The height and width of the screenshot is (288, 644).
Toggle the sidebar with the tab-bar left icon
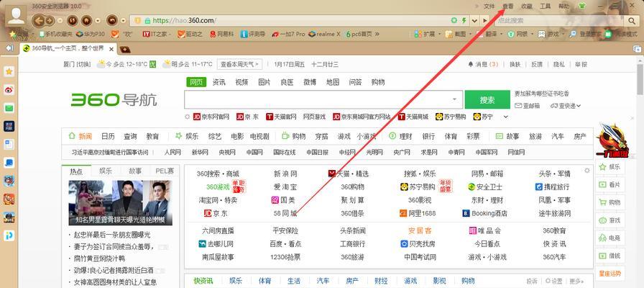(10, 48)
